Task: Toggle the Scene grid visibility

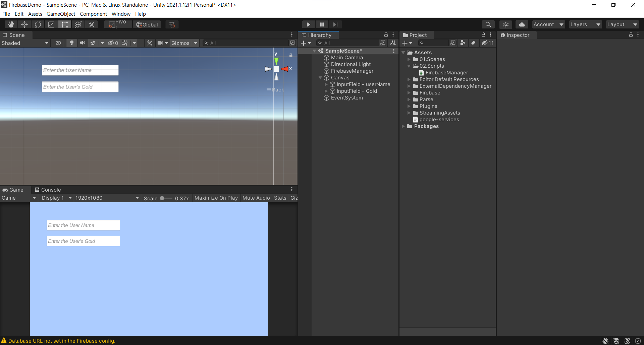Action: coord(125,43)
